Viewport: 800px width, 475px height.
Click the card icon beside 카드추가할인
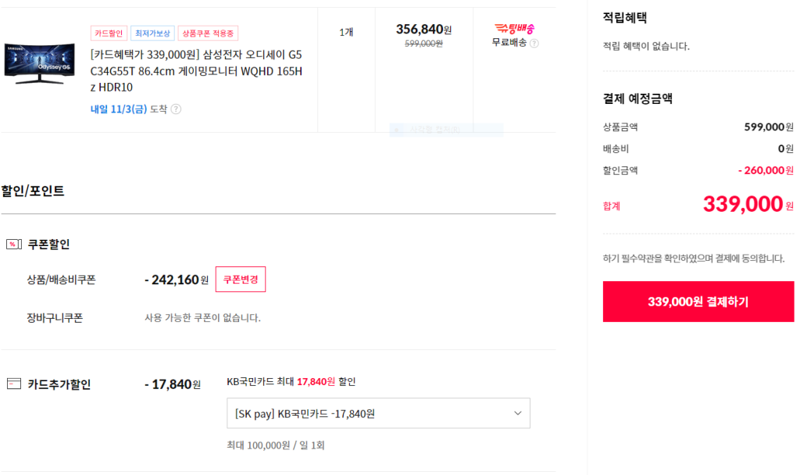pyautogui.click(x=14, y=384)
